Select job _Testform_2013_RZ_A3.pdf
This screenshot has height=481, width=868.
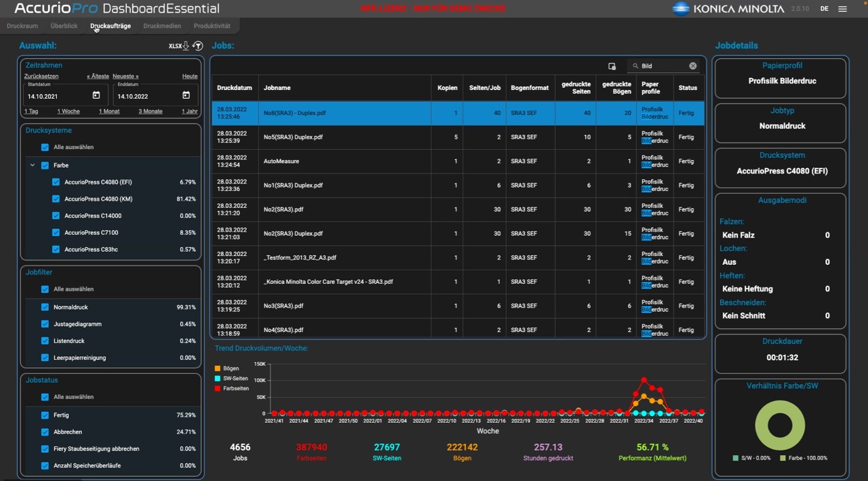458,258
